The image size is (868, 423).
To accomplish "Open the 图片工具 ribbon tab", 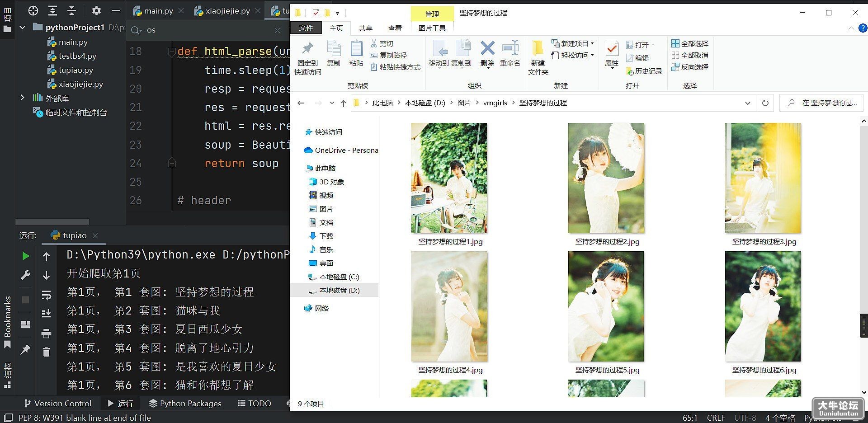I will [x=432, y=28].
